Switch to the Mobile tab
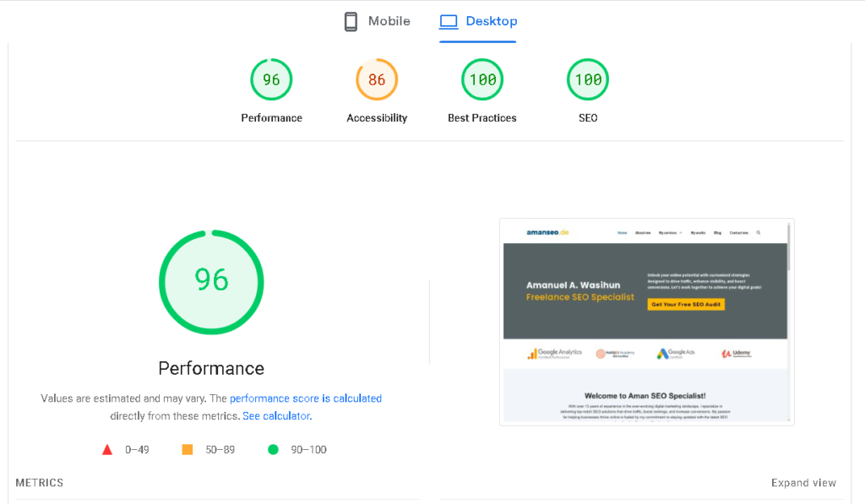865x504 pixels. pyautogui.click(x=378, y=21)
